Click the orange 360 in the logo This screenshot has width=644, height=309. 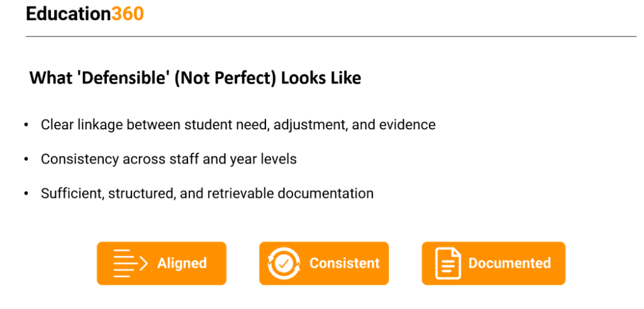(x=128, y=13)
